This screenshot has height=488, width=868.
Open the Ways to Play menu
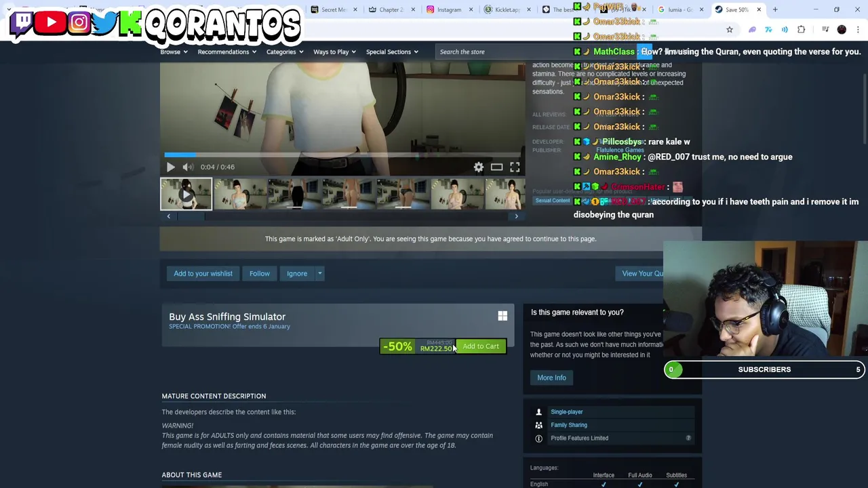pyautogui.click(x=335, y=52)
